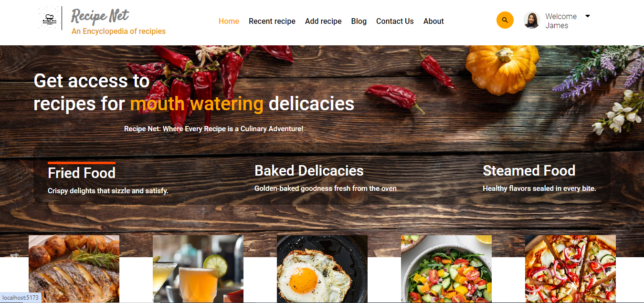Open the About page
Screen dimensions: 644x303
pos(433,21)
